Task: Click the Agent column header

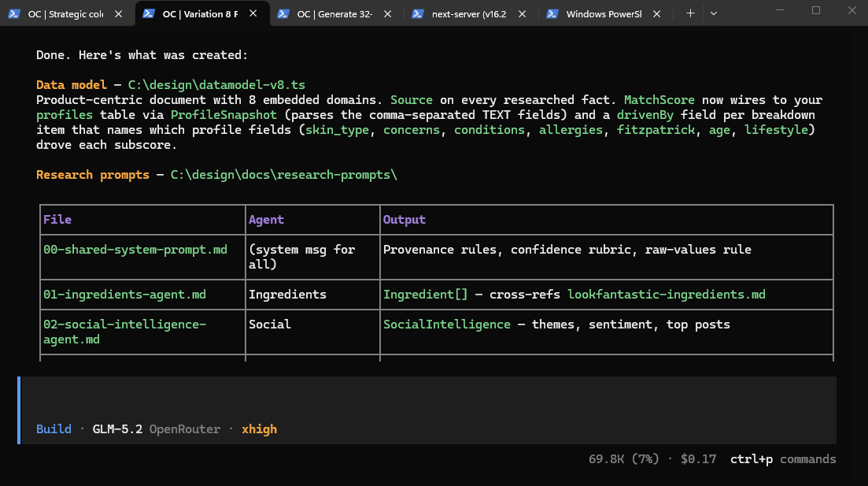Action: coord(266,220)
